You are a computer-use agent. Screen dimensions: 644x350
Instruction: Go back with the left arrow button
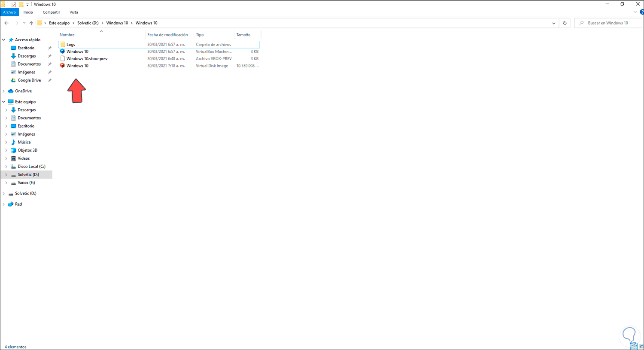(6, 23)
